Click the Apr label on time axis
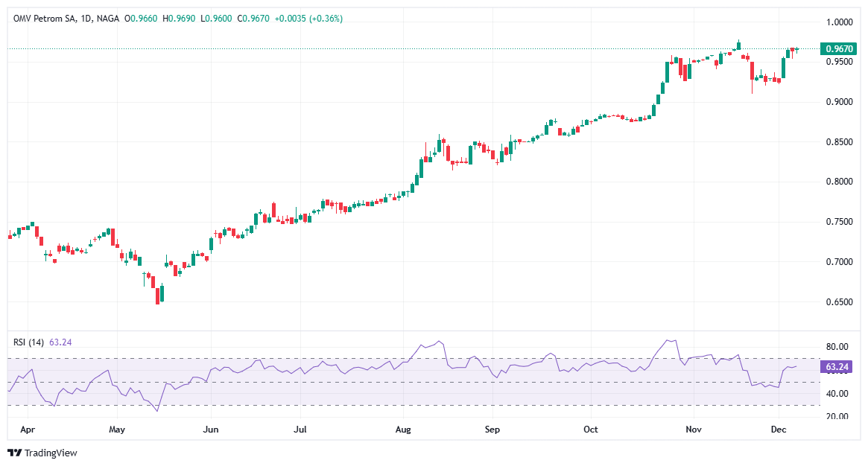868x466 pixels. (x=27, y=430)
